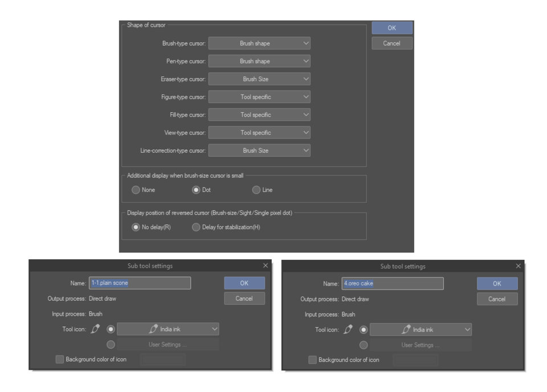Open the Figure-type cursor dropdown

(259, 97)
